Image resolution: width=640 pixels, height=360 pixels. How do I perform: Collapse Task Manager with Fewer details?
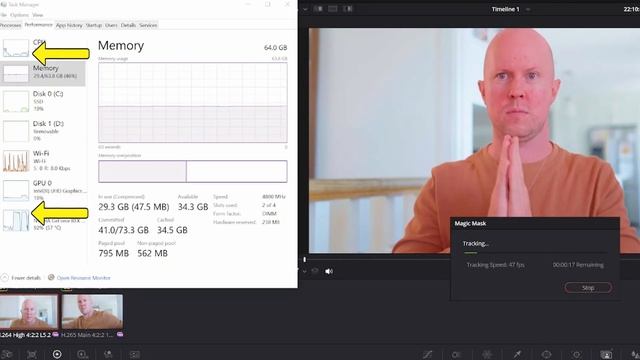pyautogui.click(x=21, y=278)
